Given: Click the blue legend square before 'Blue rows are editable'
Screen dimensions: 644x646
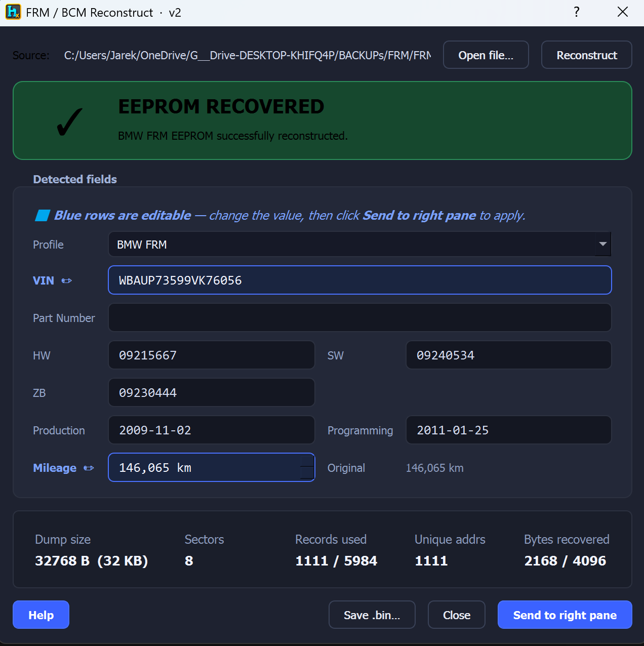Looking at the screenshot, I should [x=42, y=216].
